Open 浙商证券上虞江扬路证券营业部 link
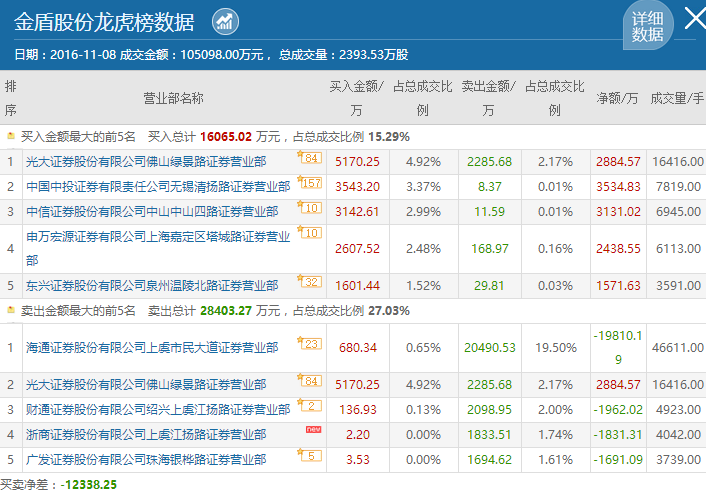Image resolution: width=706 pixels, height=493 pixels. tap(146, 434)
